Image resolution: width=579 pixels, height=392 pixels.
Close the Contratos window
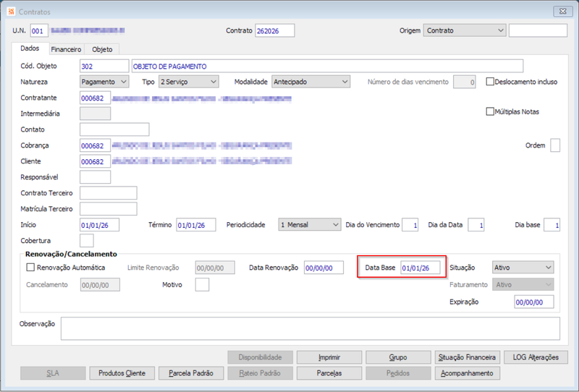(563, 12)
